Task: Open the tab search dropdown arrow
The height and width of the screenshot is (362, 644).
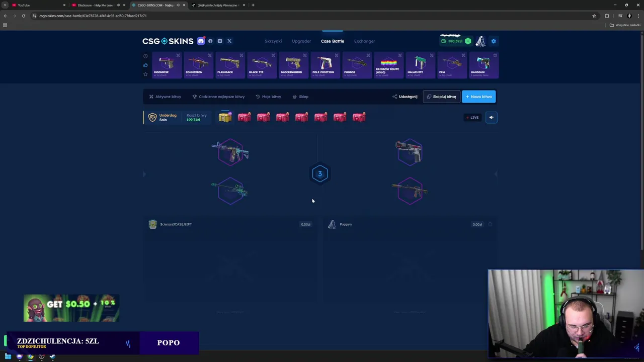Action: click(x=5, y=5)
